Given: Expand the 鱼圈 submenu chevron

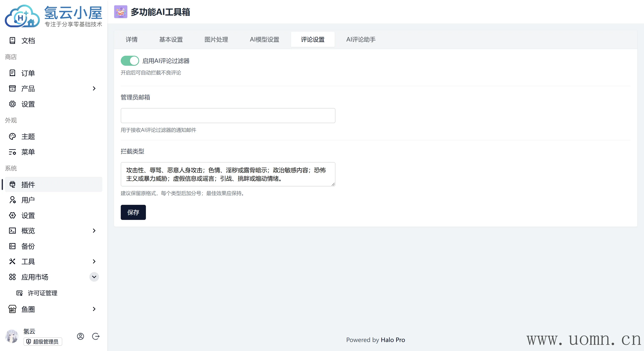Looking at the screenshot, I should tap(94, 309).
